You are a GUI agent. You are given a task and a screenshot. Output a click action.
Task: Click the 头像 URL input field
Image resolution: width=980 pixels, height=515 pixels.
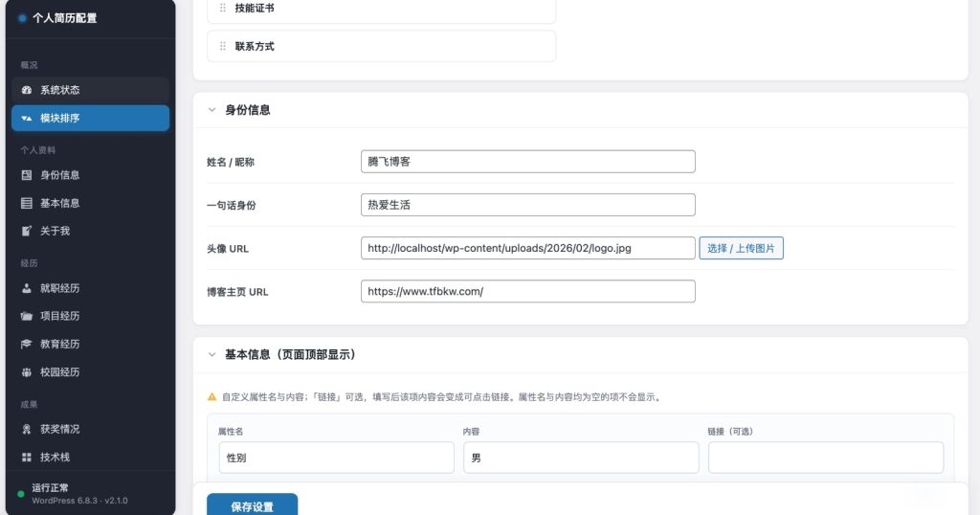click(x=527, y=248)
